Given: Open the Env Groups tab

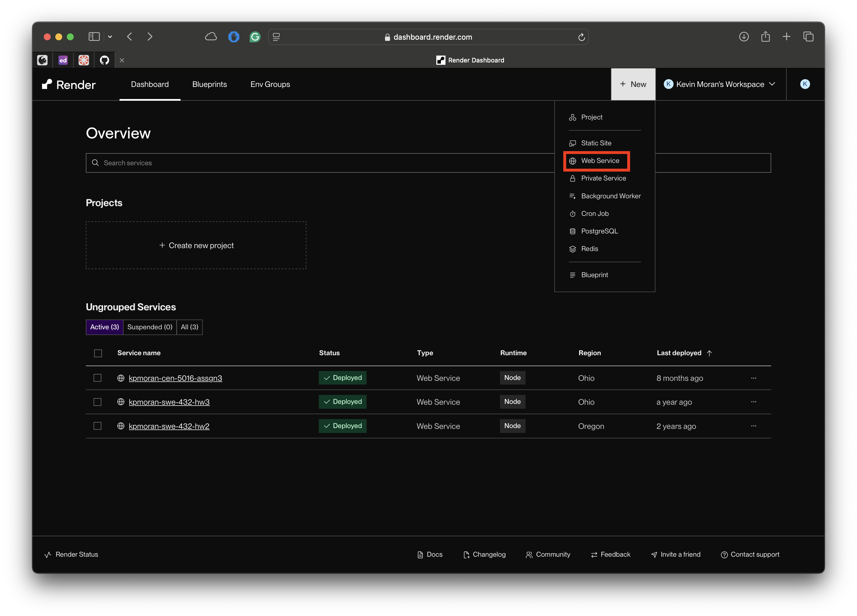Looking at the screenshot, I should 270,84.
